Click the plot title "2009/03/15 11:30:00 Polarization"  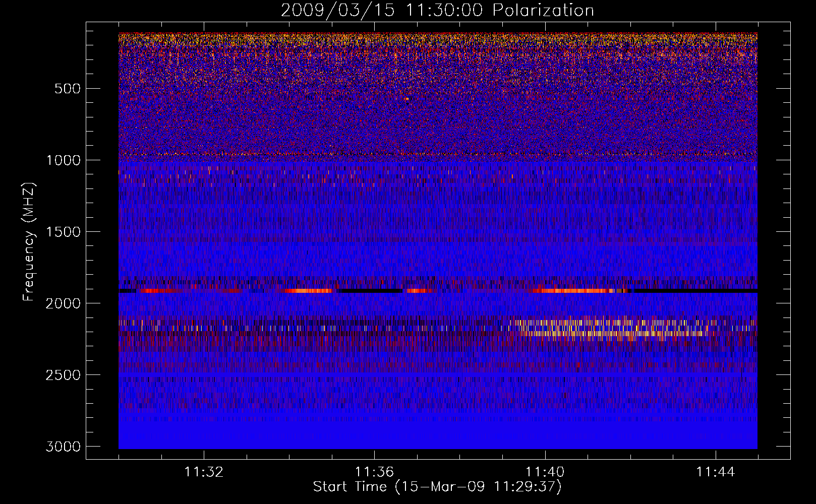(x=437, y=10)
